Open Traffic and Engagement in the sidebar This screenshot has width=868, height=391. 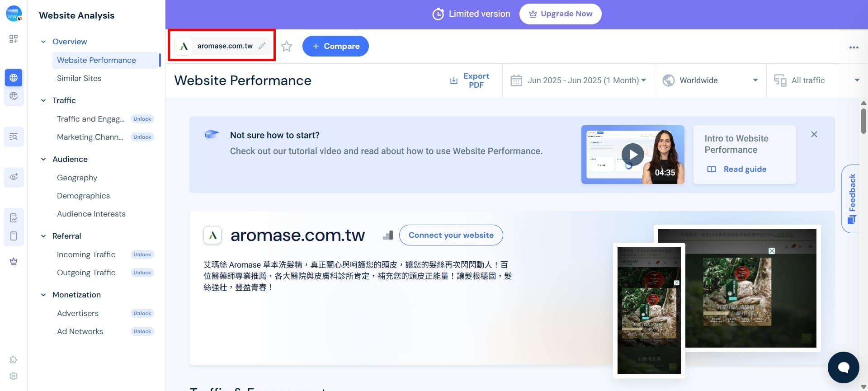point(90,119)
